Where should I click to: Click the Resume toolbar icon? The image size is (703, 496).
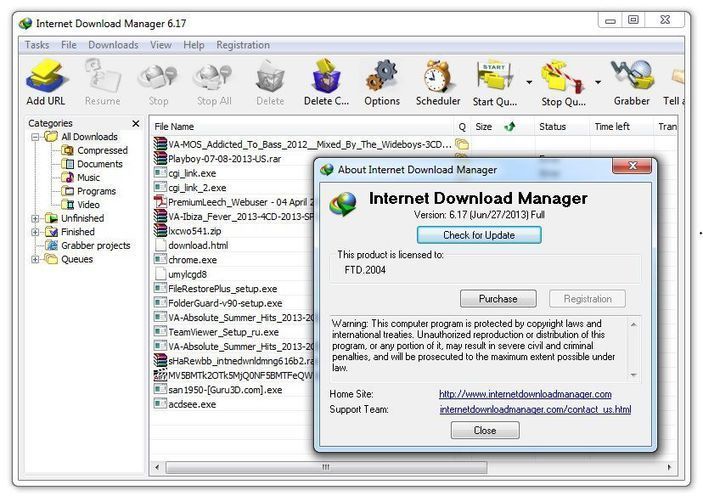pos(102,76)
